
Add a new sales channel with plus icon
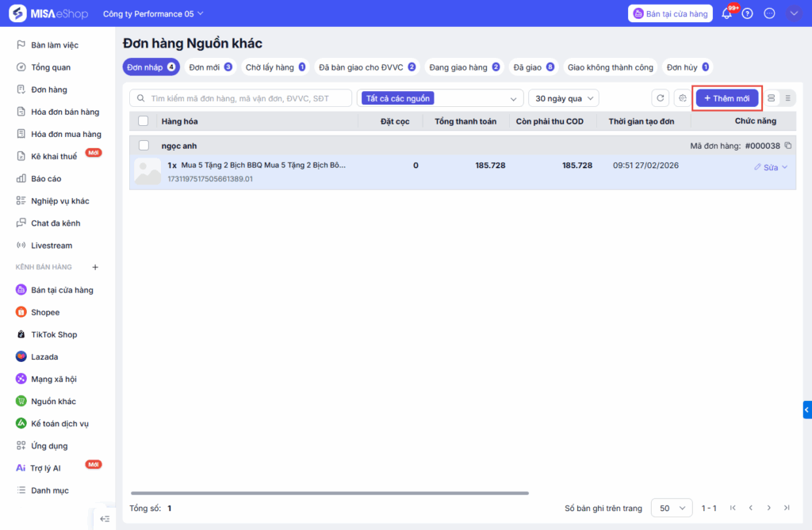click(x=95, y=268)
